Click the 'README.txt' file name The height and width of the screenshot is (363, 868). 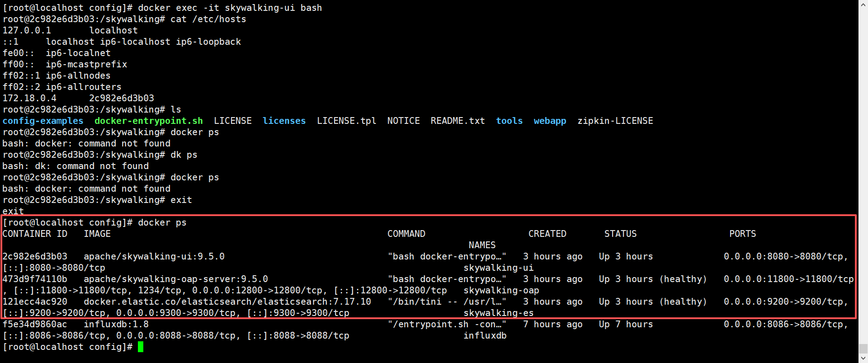point(458,121)
